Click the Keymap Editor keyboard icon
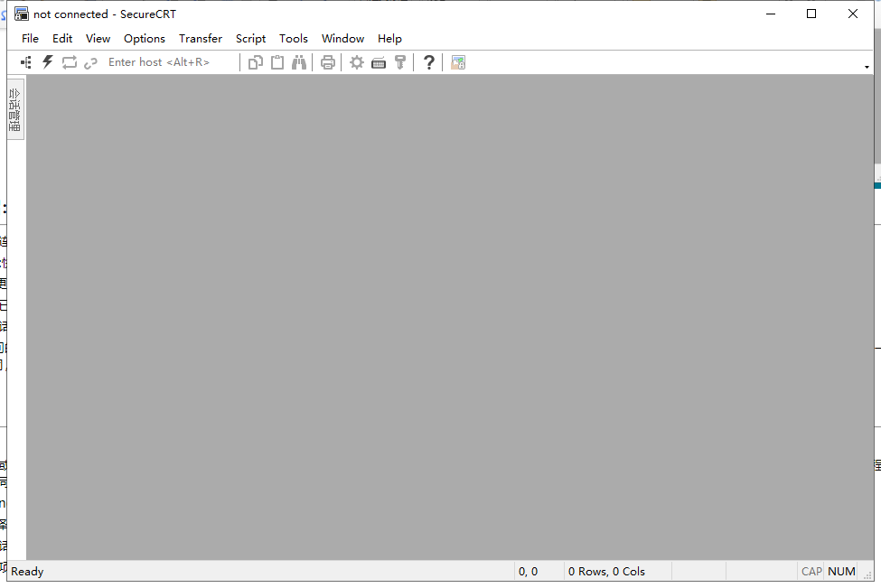This screenshot has height=588, width=881. coord(379,63)
